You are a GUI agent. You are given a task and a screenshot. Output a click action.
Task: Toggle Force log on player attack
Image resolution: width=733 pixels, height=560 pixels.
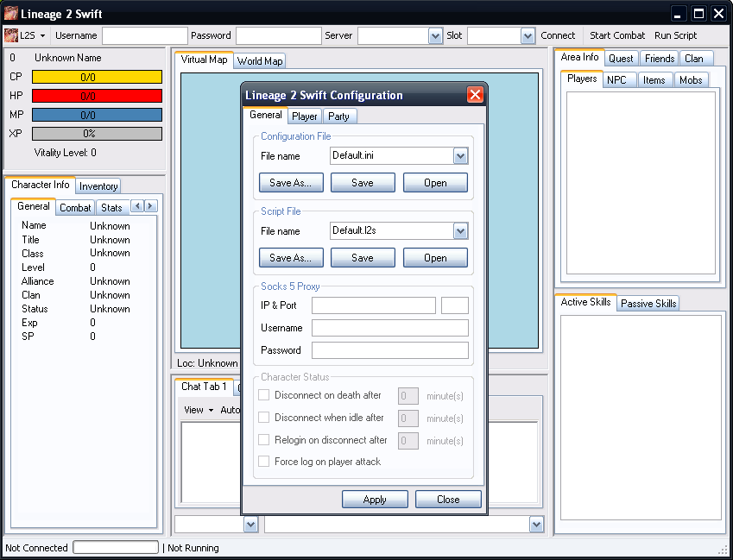[x=264, y=462]
